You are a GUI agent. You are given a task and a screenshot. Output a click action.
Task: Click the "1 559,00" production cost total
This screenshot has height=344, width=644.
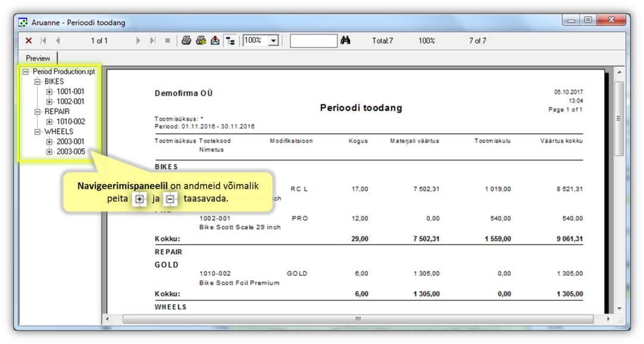pos(498,239)
